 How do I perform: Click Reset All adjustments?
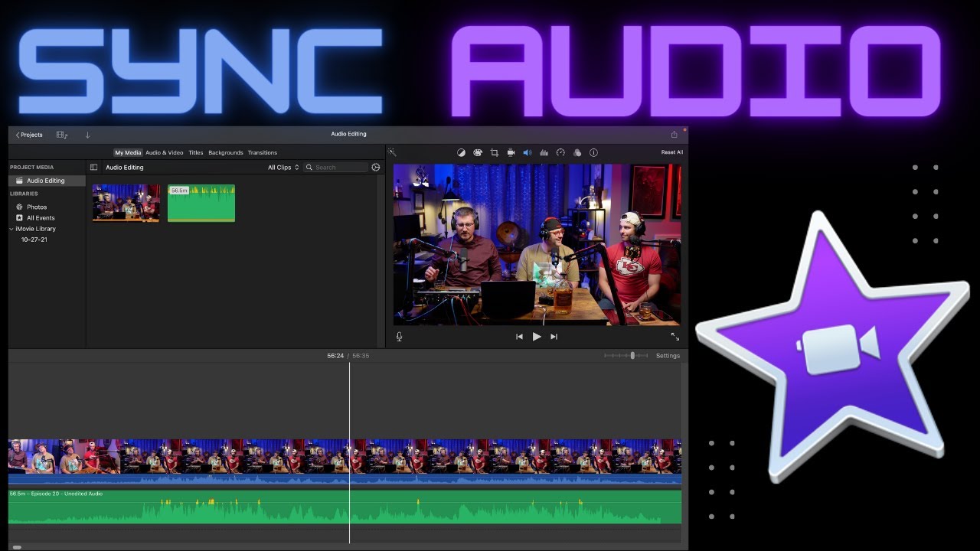coord(672,152)
